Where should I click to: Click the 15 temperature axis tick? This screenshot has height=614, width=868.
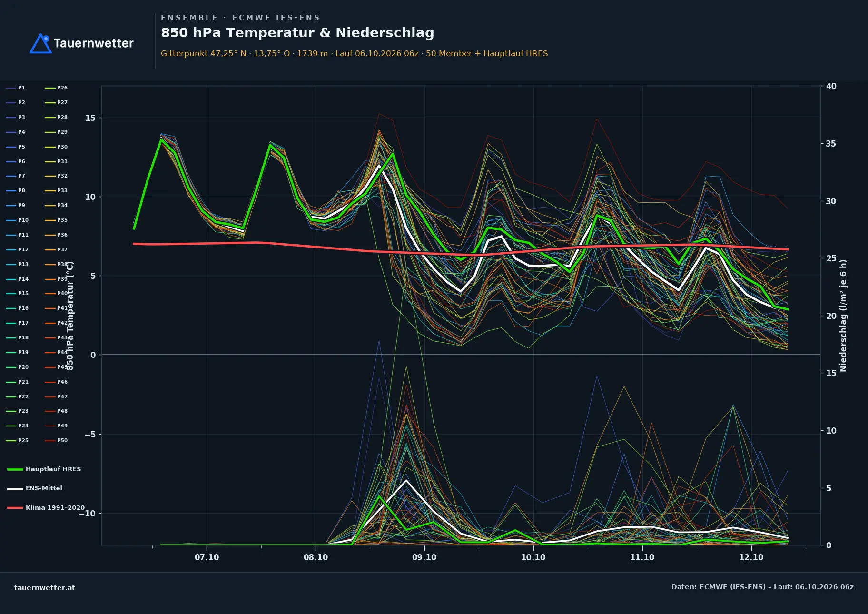tap(90, 118)
